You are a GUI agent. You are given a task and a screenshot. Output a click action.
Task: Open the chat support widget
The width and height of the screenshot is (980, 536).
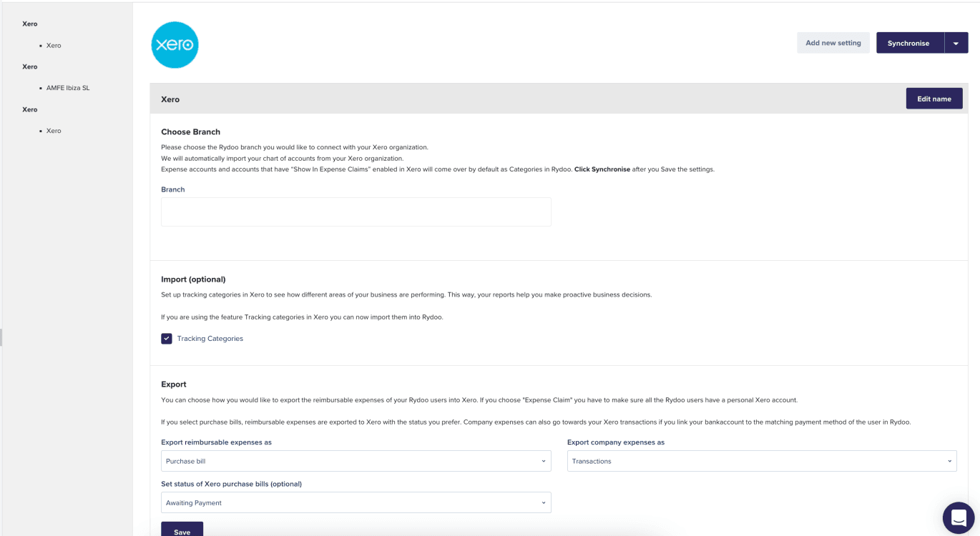pyautogui.click(x=959, y=518)
